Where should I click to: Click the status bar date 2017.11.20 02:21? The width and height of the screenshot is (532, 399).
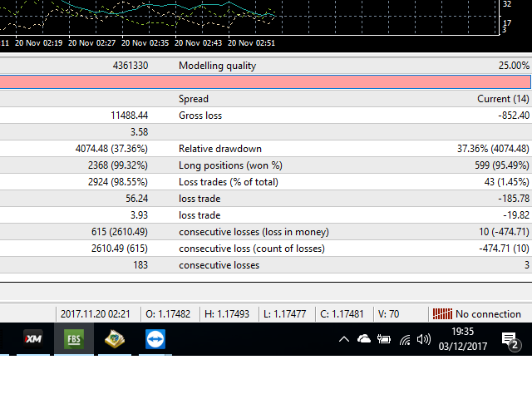pyautogui.click(x=94, y=314)
